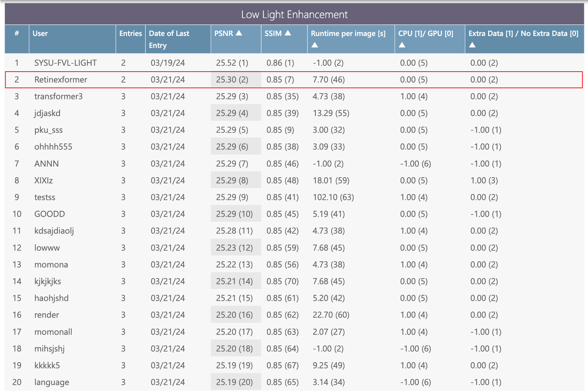Click SSIM value 0.85 (9)
Image resolution: width=588 pixels, height=391 pixels.
coord(280,130)
